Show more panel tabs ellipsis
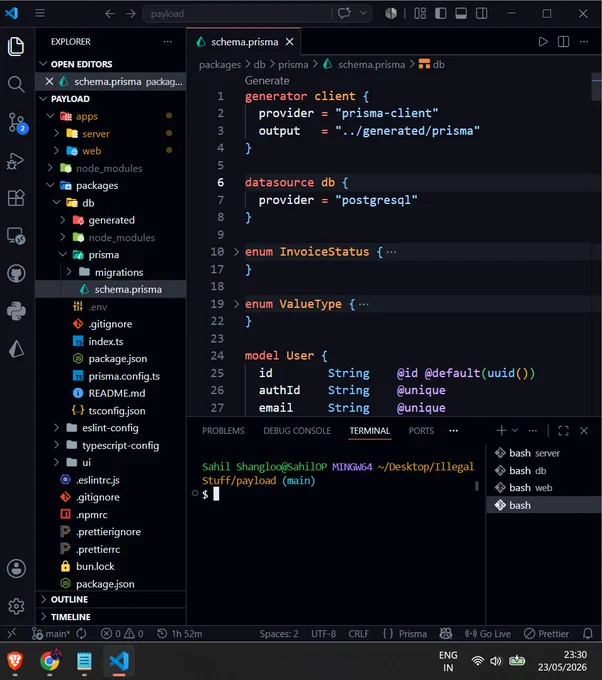The height and width of the screenshot is (680, 602). coord(454,430)
